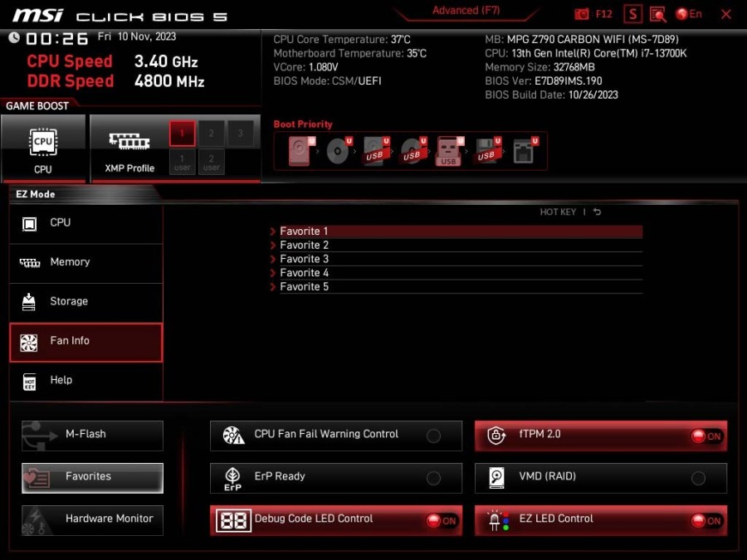
Task: Click the fTPM 2.0 shield lock icon
Action: [496, 436]
